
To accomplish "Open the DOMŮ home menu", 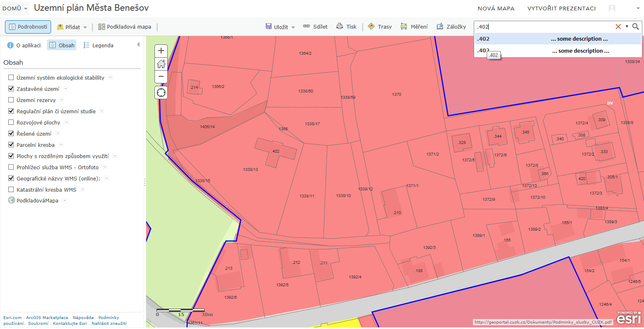I will pyautogui.click(x=15, y=8).
